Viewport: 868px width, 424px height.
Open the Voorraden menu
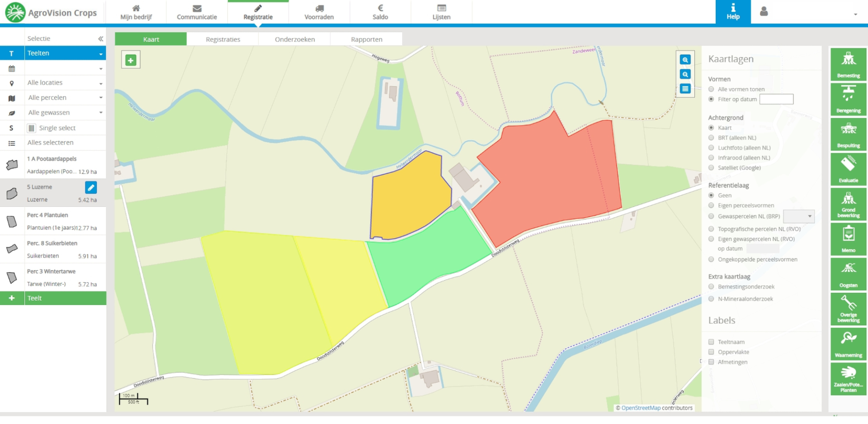[319, 12]
